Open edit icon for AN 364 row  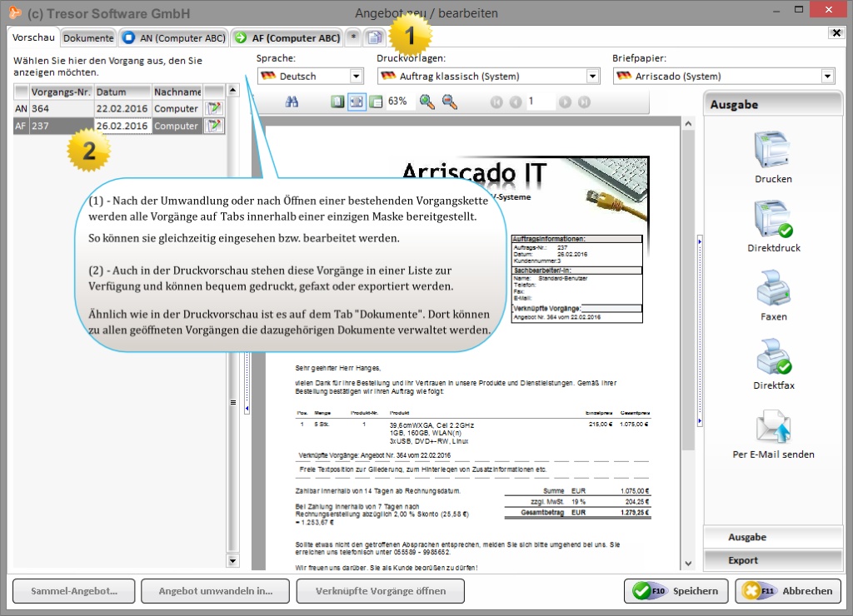coord(214,108)
